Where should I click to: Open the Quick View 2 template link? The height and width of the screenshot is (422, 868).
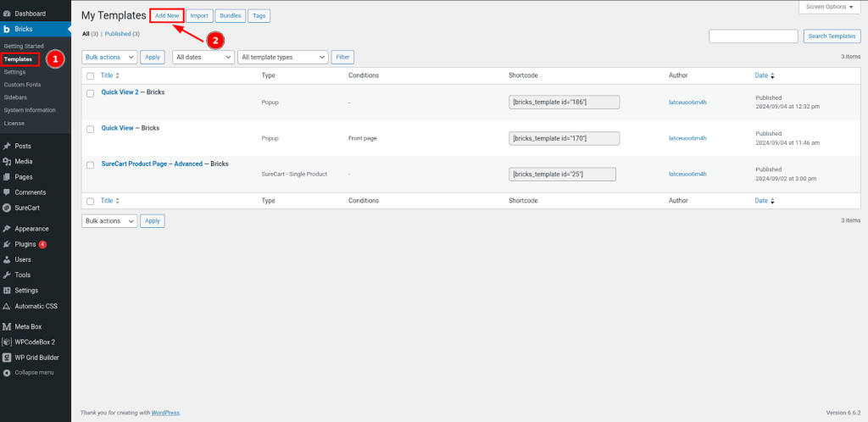tap(120, 92)
